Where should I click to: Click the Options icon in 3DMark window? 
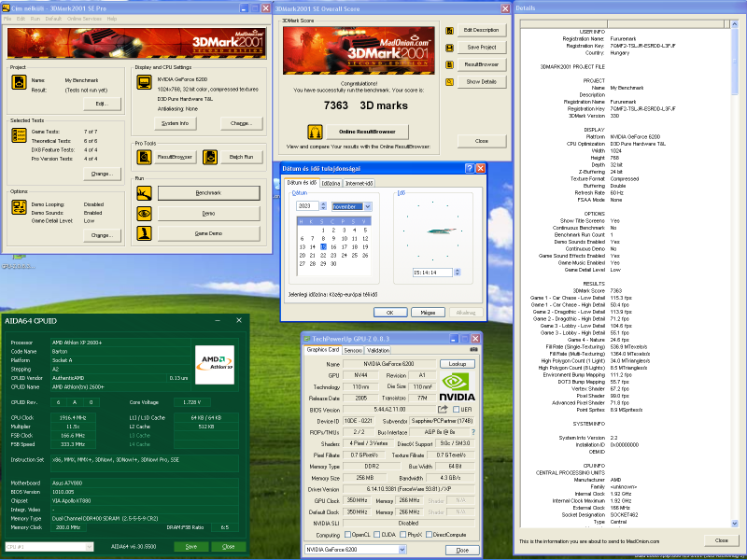19,207
